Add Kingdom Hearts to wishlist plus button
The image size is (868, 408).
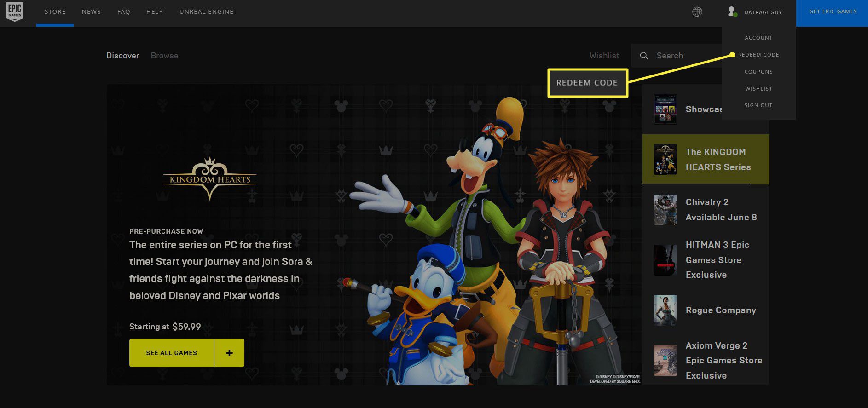pyautogui.click(x=229, y=353)
